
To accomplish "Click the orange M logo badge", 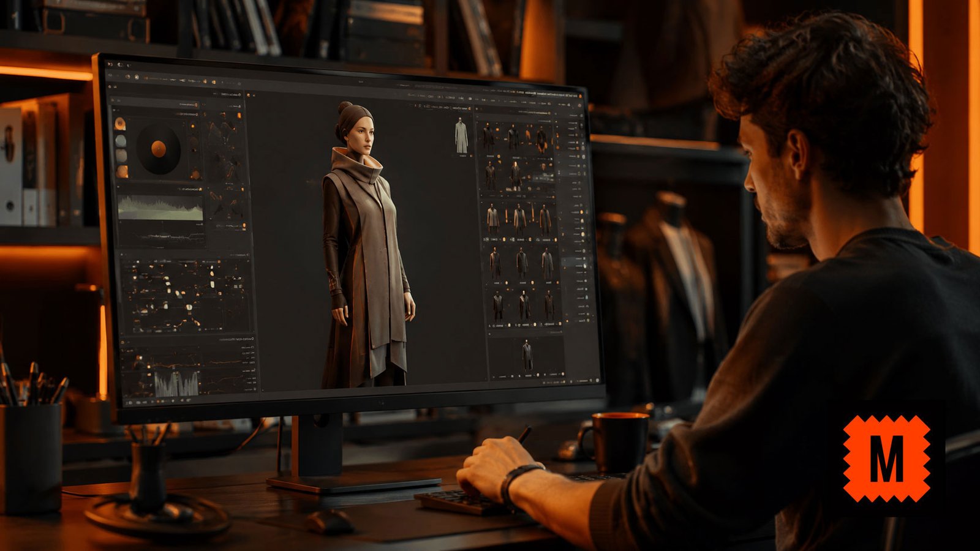I will (886, 459).
